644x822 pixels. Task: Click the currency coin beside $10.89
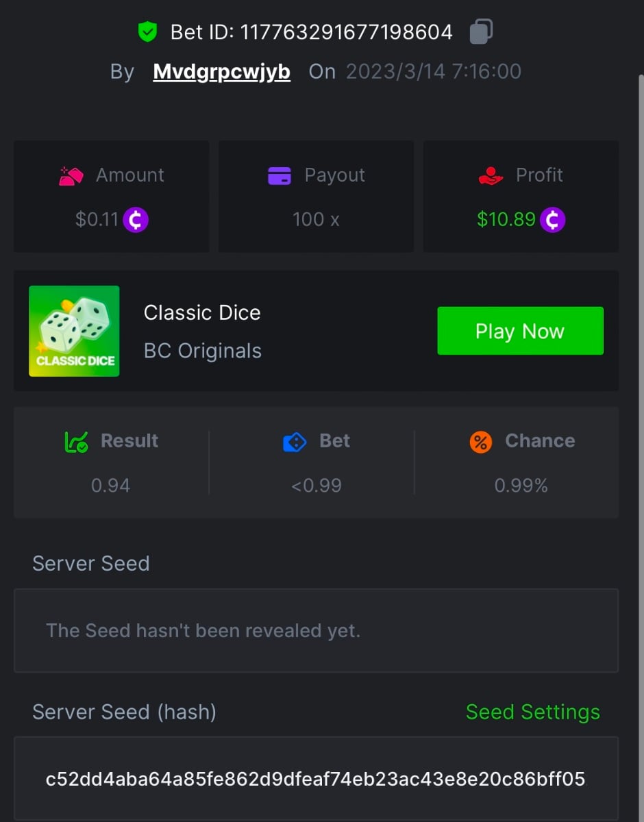[552, 220]
